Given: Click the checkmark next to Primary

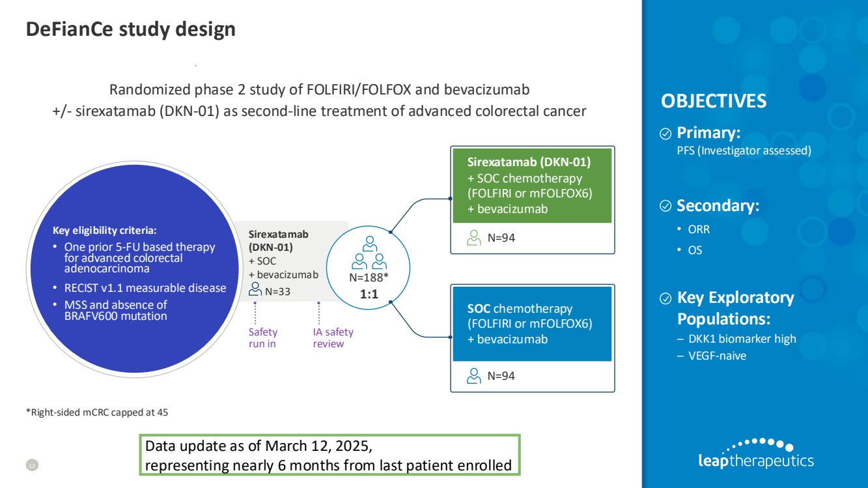Looking at the screenshot, I should [666, 134].
